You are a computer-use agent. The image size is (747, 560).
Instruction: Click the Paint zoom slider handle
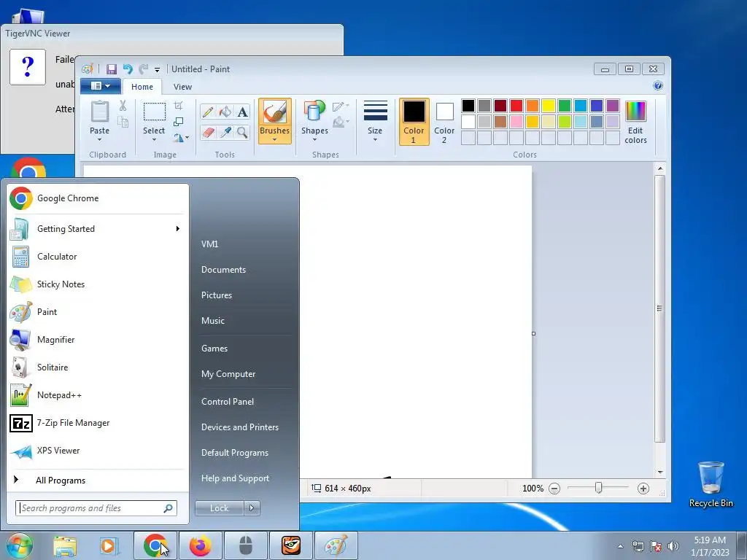[599, 488]
